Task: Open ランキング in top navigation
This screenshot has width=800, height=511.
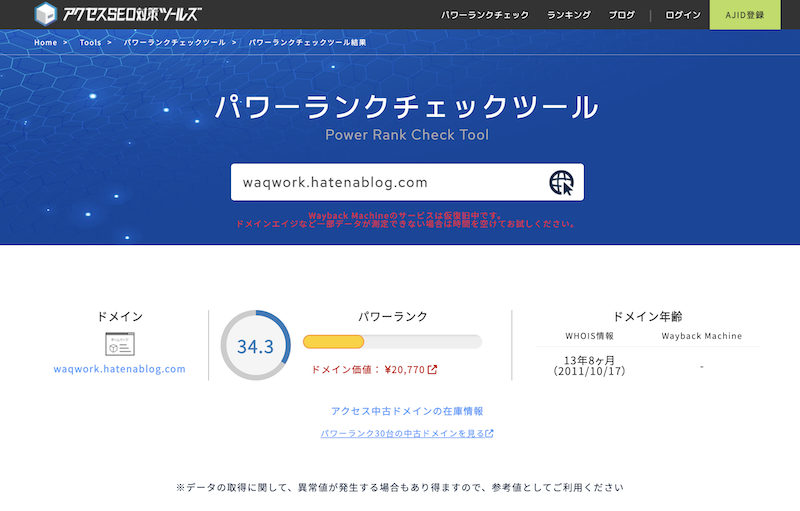Action: tap(569, 15)
